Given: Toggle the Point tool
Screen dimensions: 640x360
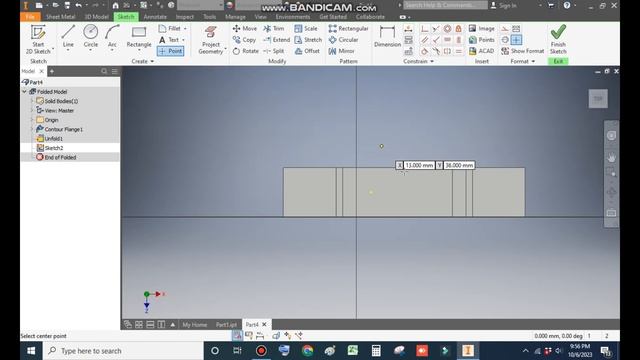Looking at the screenshot, I should click(x=171, y=51).
